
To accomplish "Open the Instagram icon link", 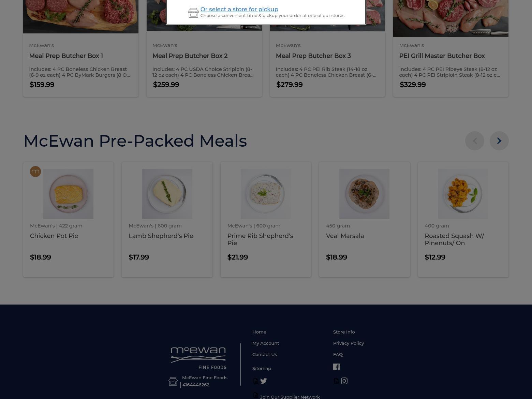I will click(344, 381).
